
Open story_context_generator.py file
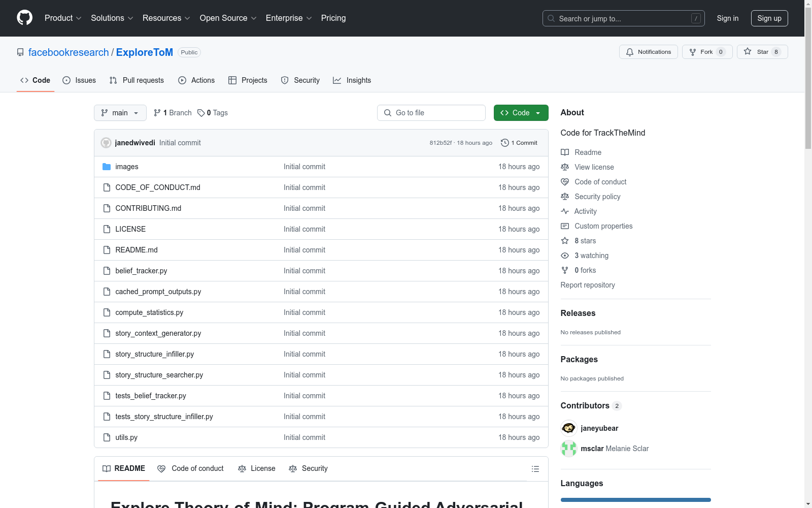(x=158, y=333)
